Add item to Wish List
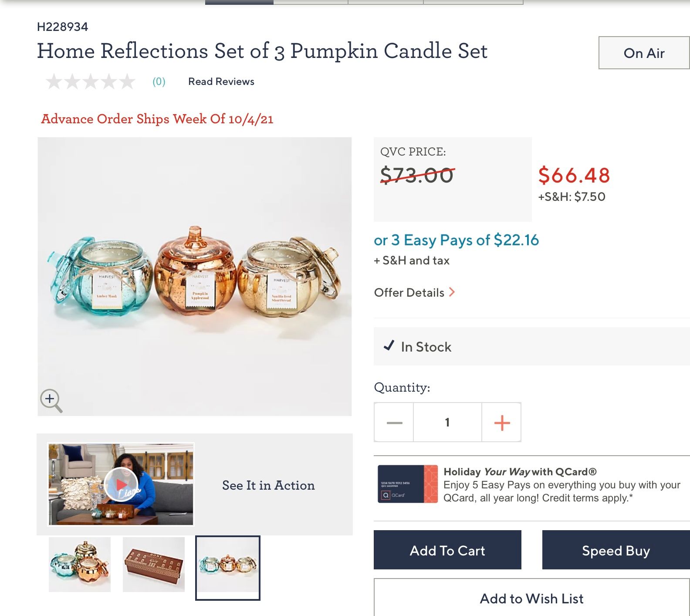This screenshot has height=616, width=690. [x=531, y=599]
